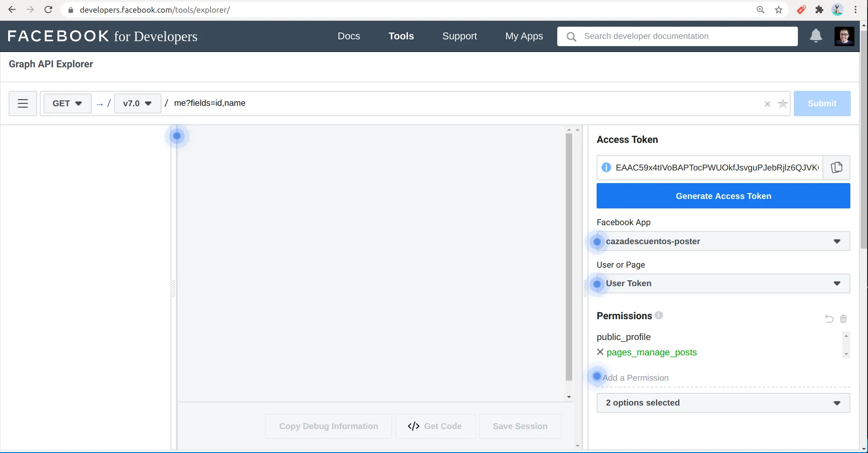This screenshot has width=868, height=453.
Task: Open the Docs menu
Action: click(349, 36)
